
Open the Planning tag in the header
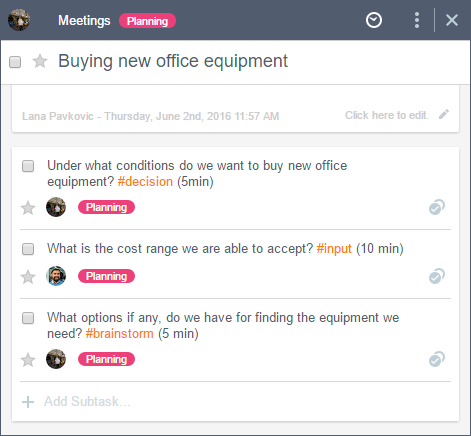click(x=147, y=21)
